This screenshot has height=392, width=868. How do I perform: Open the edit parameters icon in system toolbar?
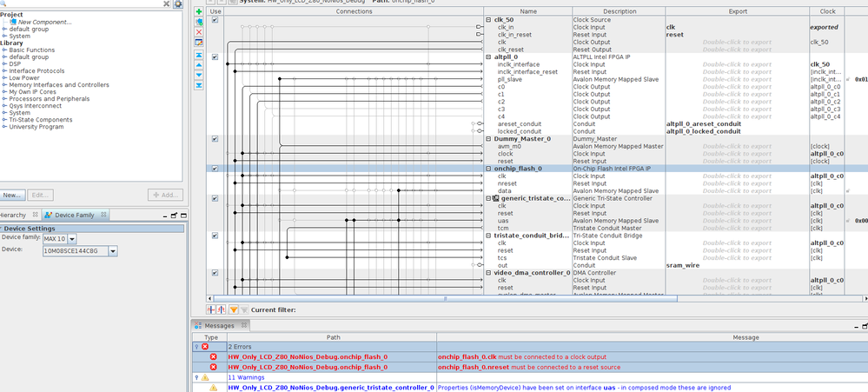[199, 42]
